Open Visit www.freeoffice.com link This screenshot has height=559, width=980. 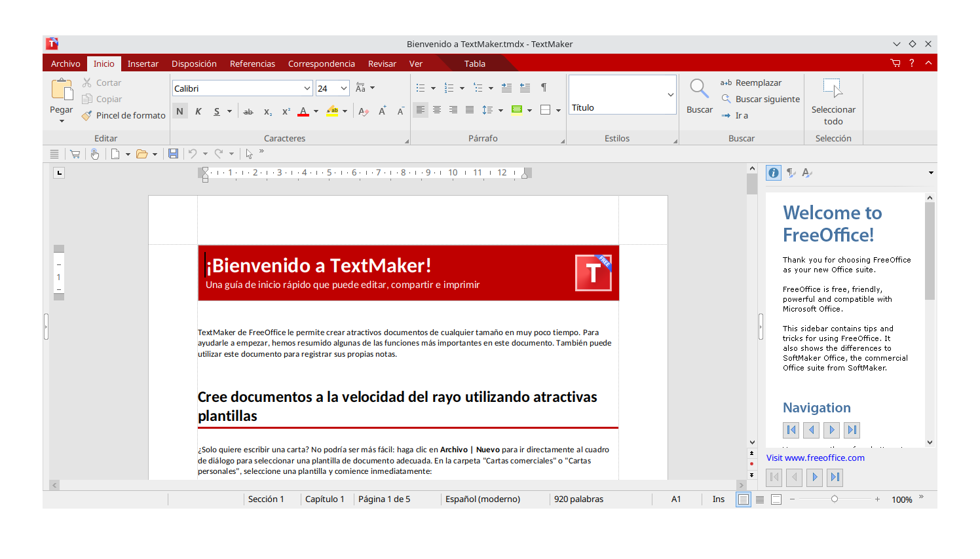tap(816, 458)
